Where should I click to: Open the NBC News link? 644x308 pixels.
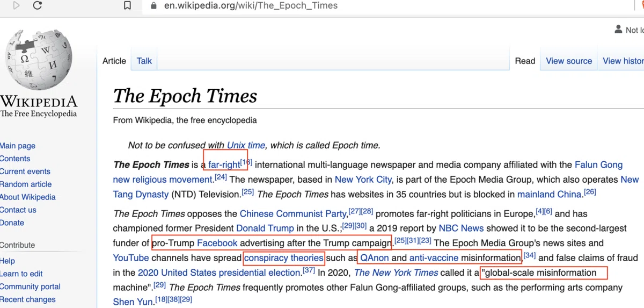click(461, 228)
